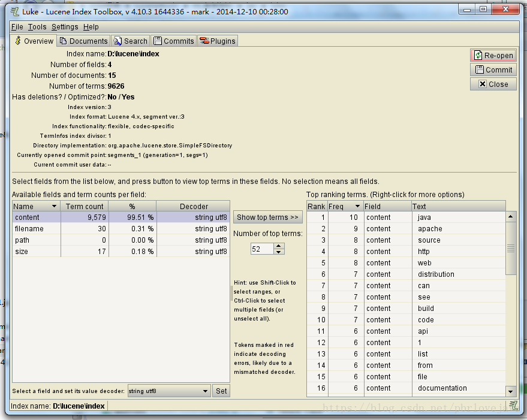The image size is (527, 420).
Task: Select the term 'code' row
Action: pos(406,320)
